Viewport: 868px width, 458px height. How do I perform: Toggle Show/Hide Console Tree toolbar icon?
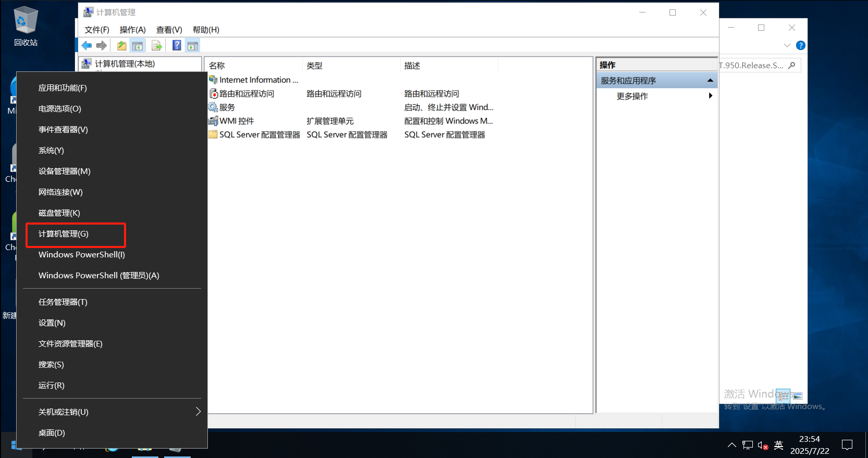138,46
